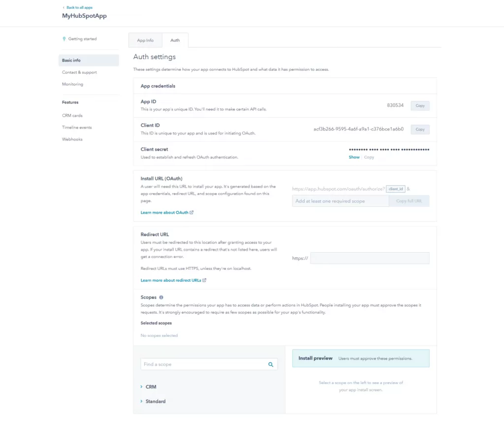
Task: Click the search magnifier in Find a scope
Action: tap(270, 364)
